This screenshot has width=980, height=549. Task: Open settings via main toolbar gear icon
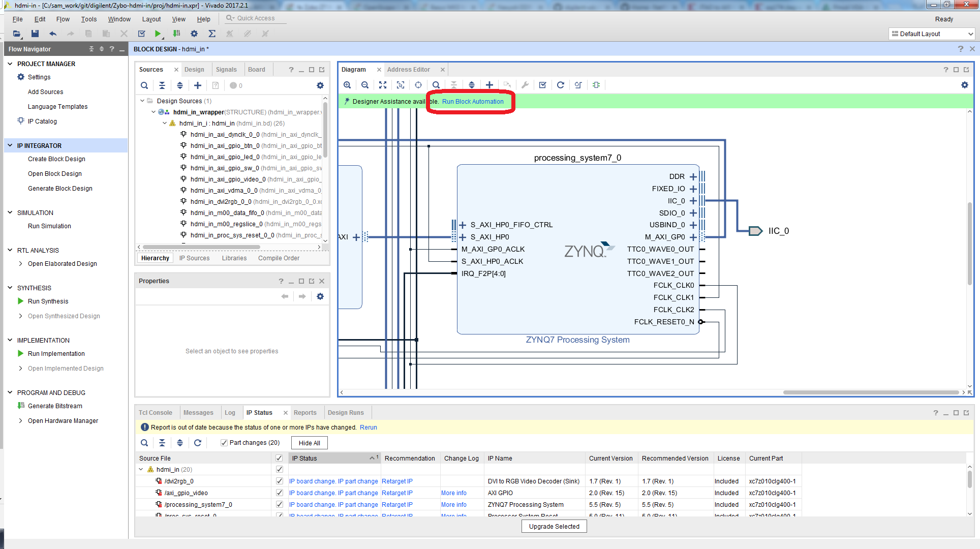point(194,34)
